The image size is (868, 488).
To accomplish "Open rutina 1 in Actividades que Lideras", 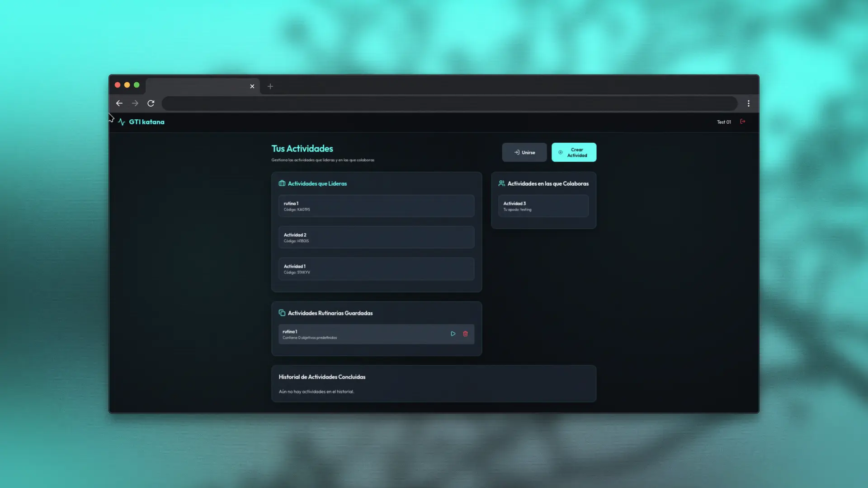I will point(376,206).
